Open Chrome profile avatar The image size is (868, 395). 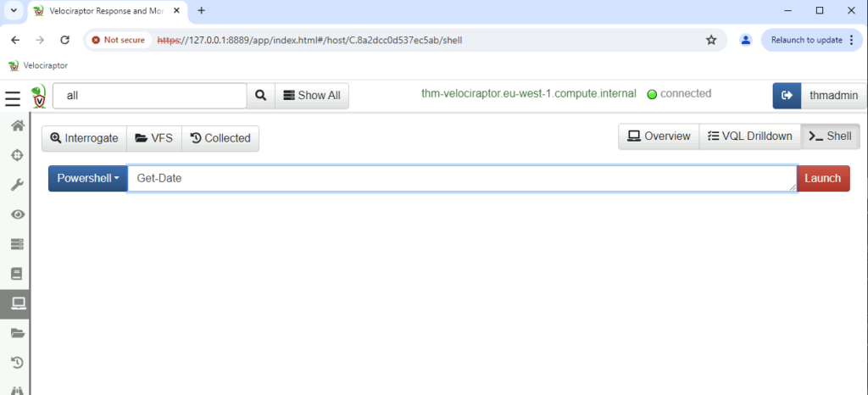[x=746, y=40]
